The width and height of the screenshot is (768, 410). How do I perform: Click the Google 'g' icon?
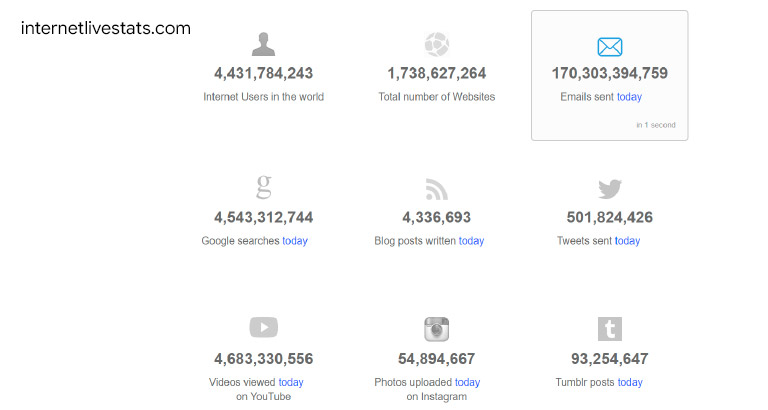[264, 187]
